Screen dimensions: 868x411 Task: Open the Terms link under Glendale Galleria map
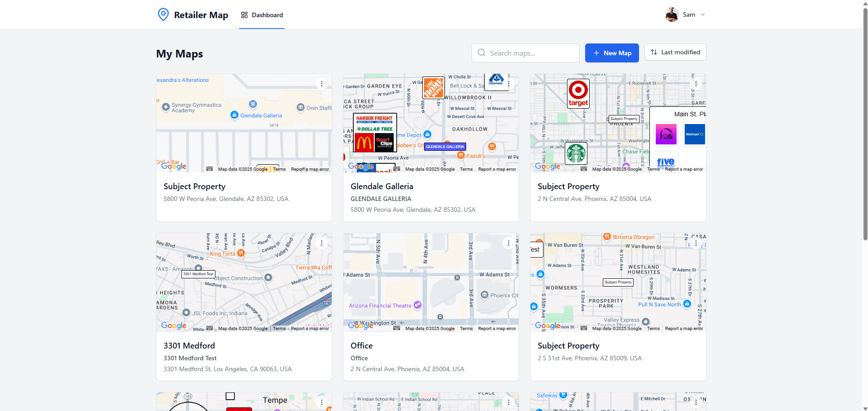(x=466, y=169)
